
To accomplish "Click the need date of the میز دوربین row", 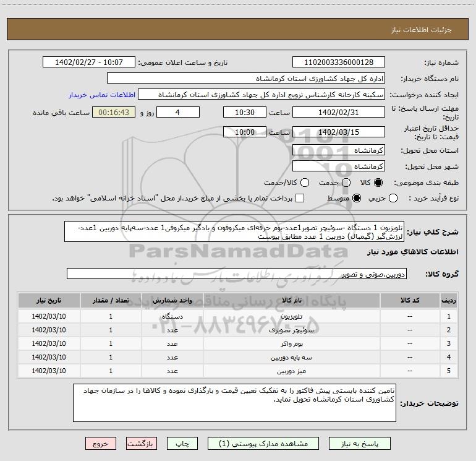I will [x=49, y=371].
